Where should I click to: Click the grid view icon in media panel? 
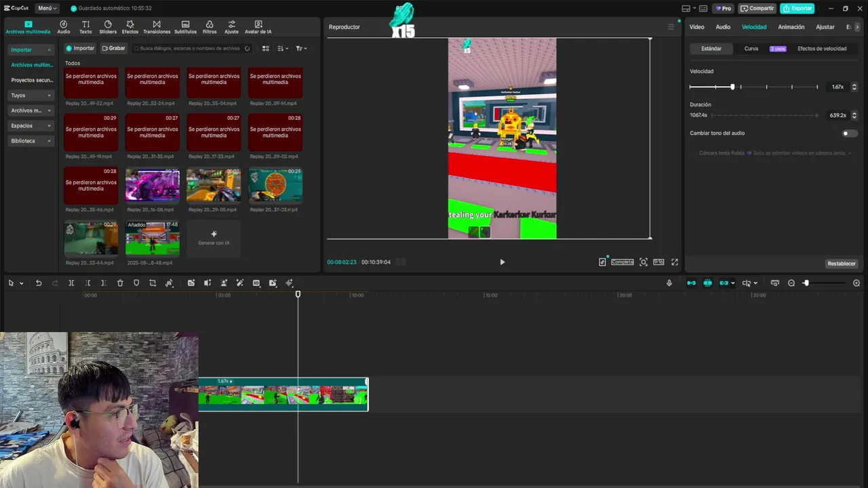[x=266, y=48]
